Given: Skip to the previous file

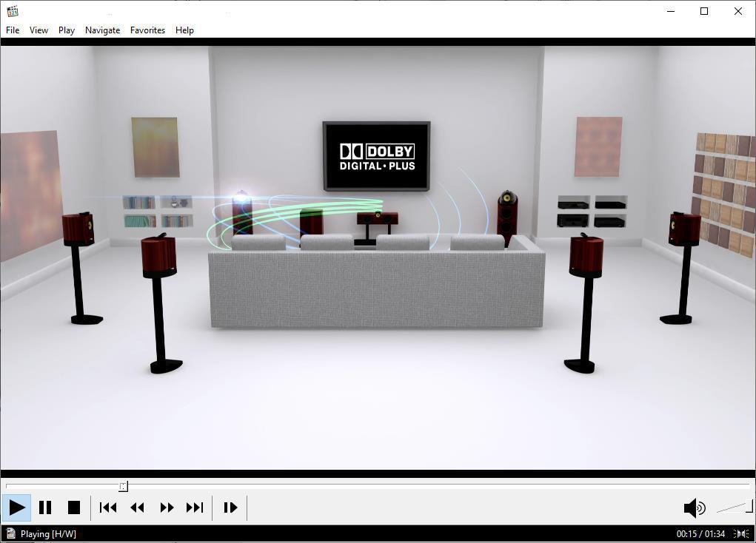Looking at the screenshot, I should coord(108,507).
